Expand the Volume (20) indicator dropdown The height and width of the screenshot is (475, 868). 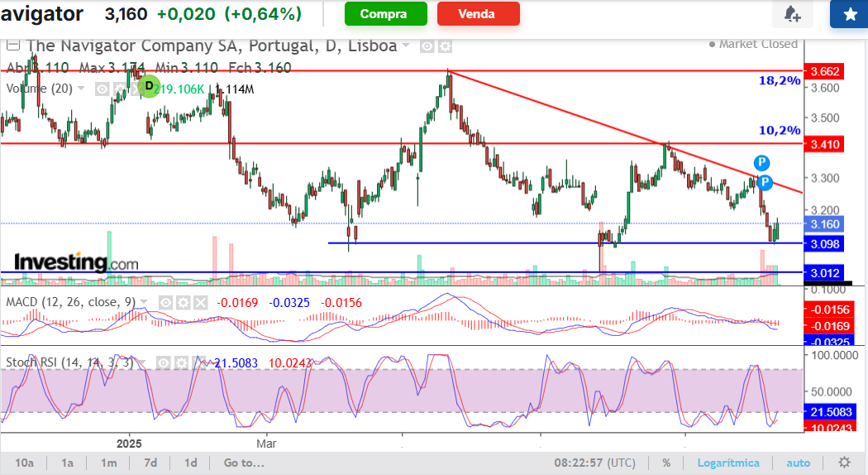coord(81,89)
